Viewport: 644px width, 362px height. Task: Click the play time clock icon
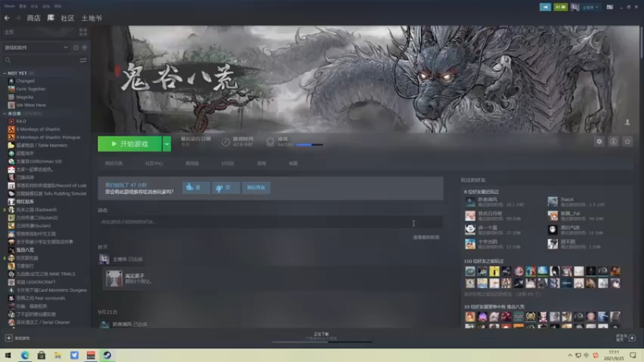[225, 142]
